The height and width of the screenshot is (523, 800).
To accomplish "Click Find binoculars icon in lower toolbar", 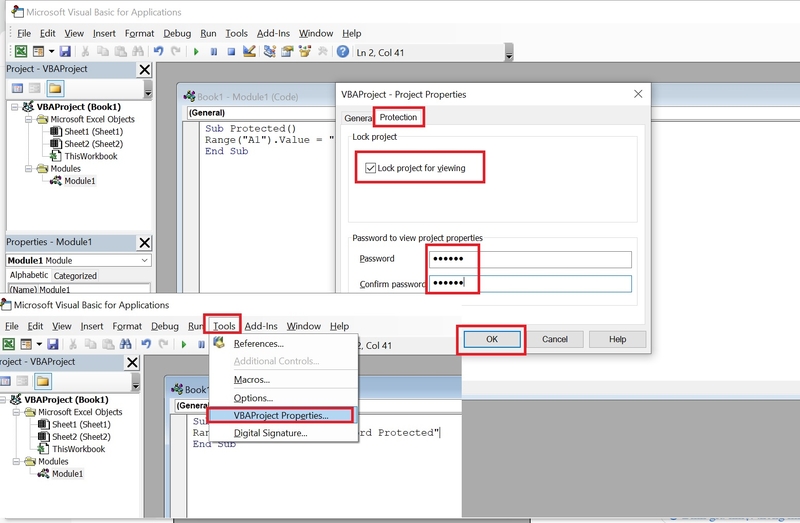I will pos(126,344).
